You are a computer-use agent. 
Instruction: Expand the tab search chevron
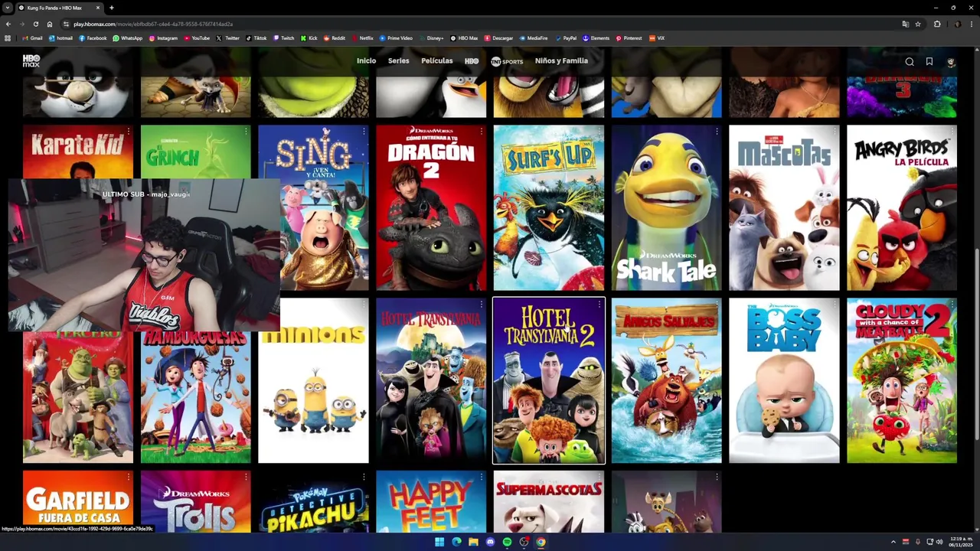pos(8,8)
